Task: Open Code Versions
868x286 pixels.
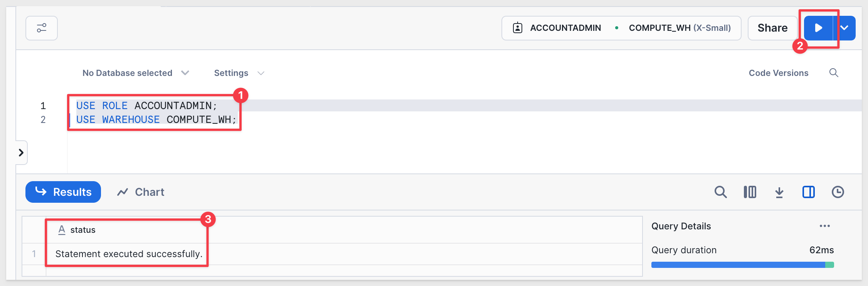Action: (x=779, y=73)
